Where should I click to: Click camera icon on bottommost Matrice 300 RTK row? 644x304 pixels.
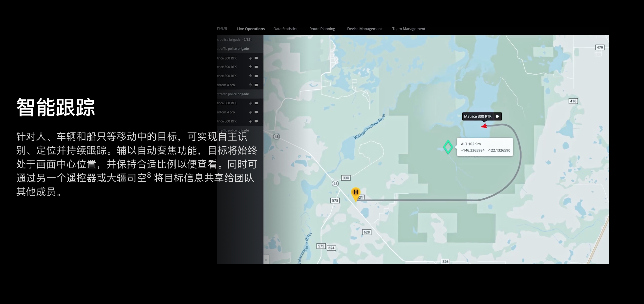click(256, 121)
